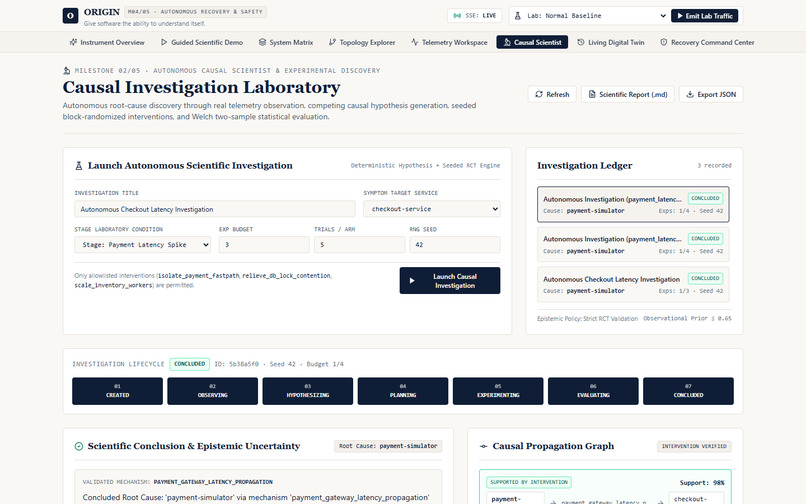Click 'ID: 5b38a5f0' lifecycle text
This screenshot has width=806, height=504.
(236, 364)
